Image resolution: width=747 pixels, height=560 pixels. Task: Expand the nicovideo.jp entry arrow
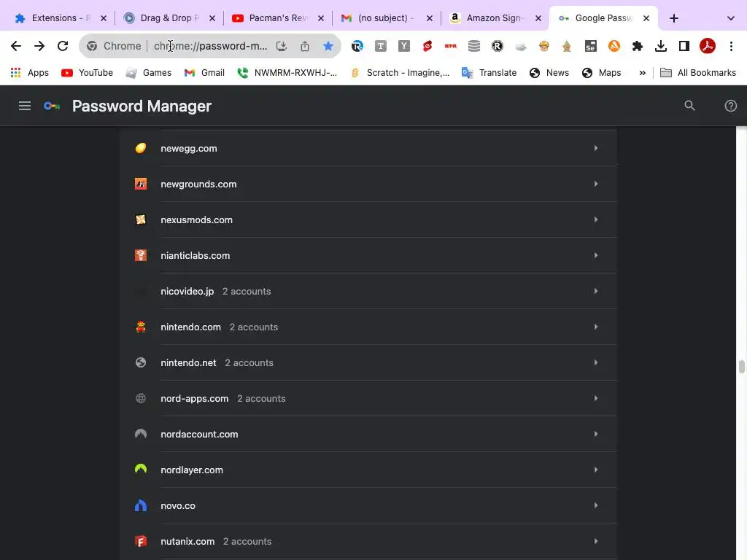[595, 291]
